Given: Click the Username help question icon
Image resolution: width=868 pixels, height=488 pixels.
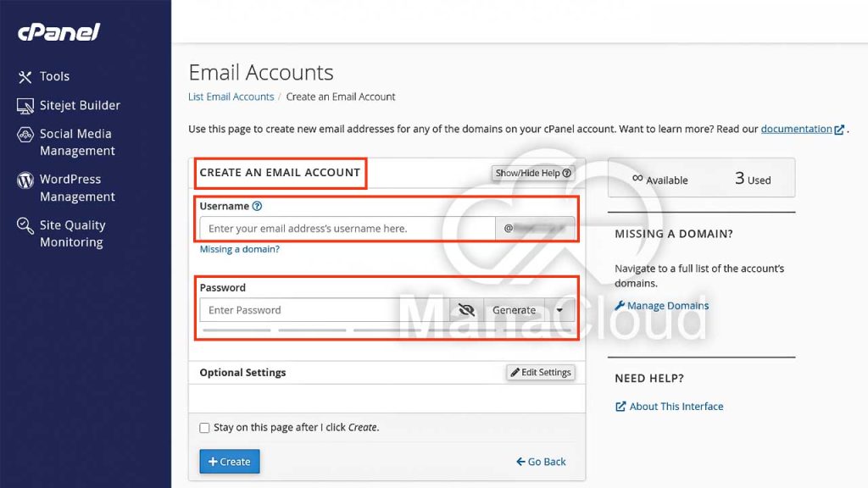Looking at the screenshot, I should click(x=258, y=206).
